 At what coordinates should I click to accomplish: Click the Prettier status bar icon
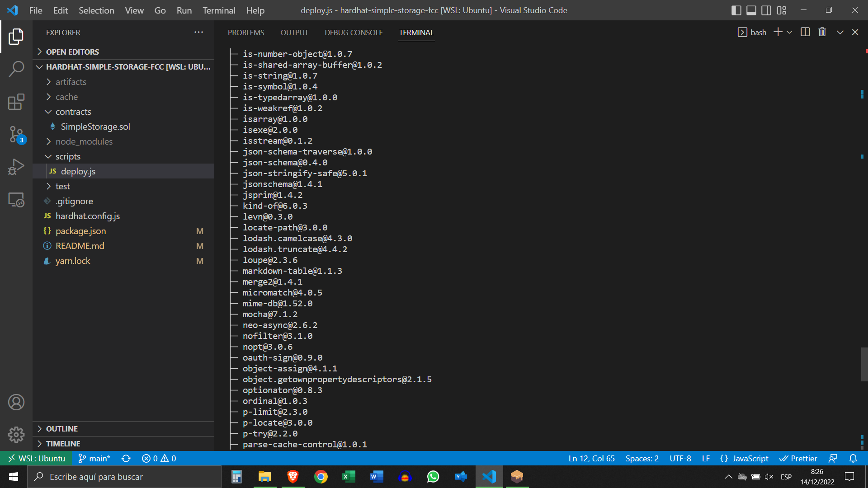798,458
